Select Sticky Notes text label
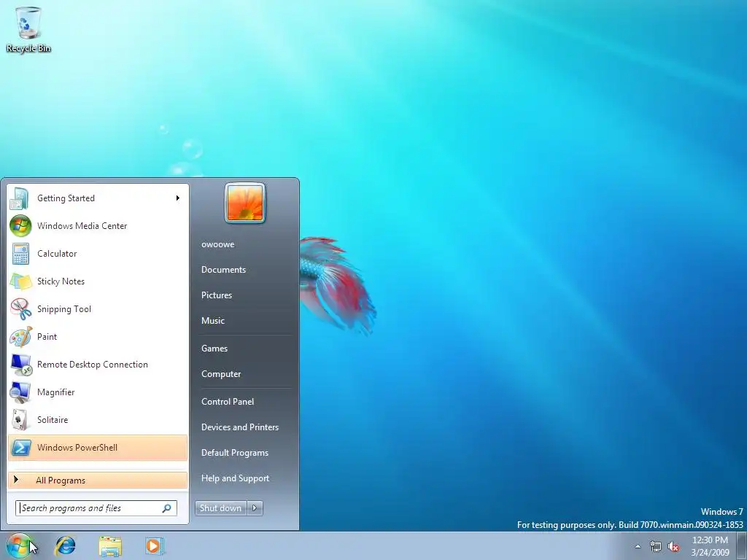 (61, 281)
